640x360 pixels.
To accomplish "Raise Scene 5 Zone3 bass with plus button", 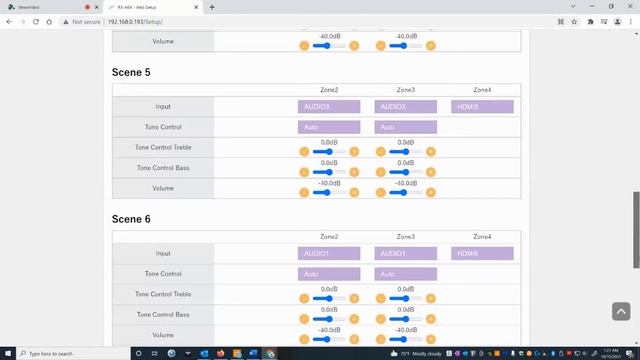I will click(x=431, y=172).
